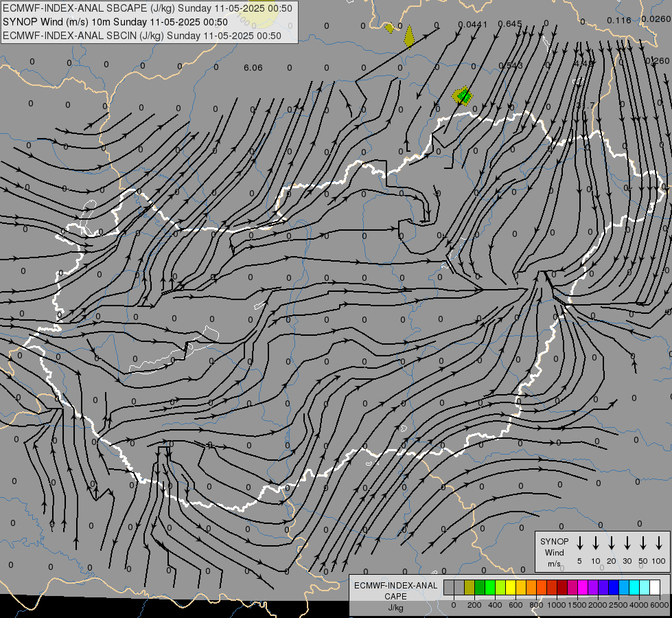This screenshot has height=618, width=672.
Task: Click the wind arrow above the 10 label
Action: [596, 543]
